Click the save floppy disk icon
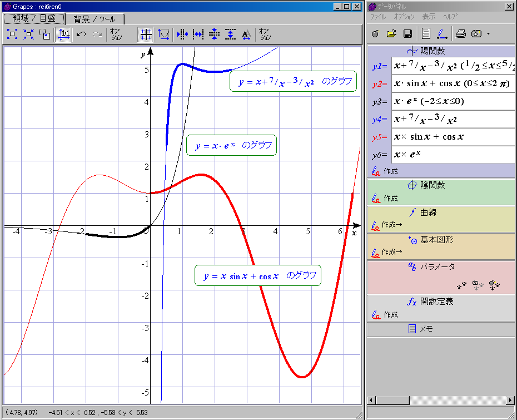 coord(407,33)
